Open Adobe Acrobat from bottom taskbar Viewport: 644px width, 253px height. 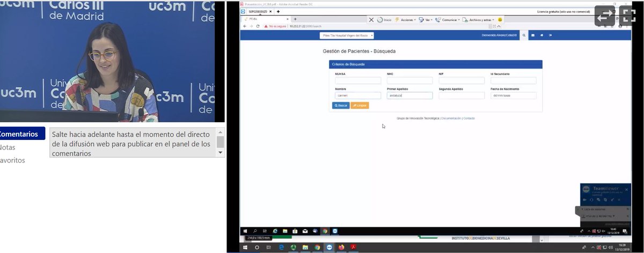(353, 247)
